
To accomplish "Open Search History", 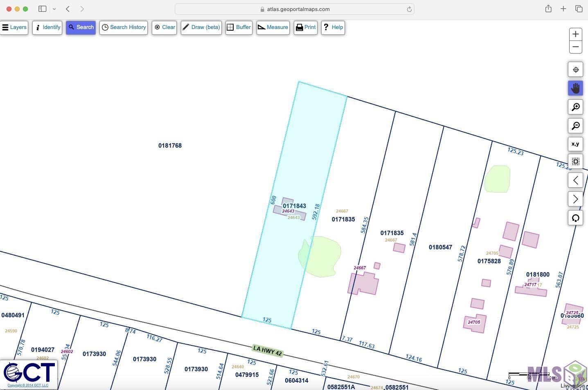I will coord(124,27).
